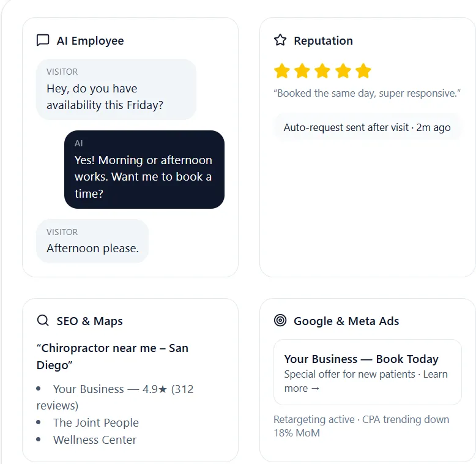
Task: Click the Google & Meta Ads target icon
Action: tap(280, 321)
